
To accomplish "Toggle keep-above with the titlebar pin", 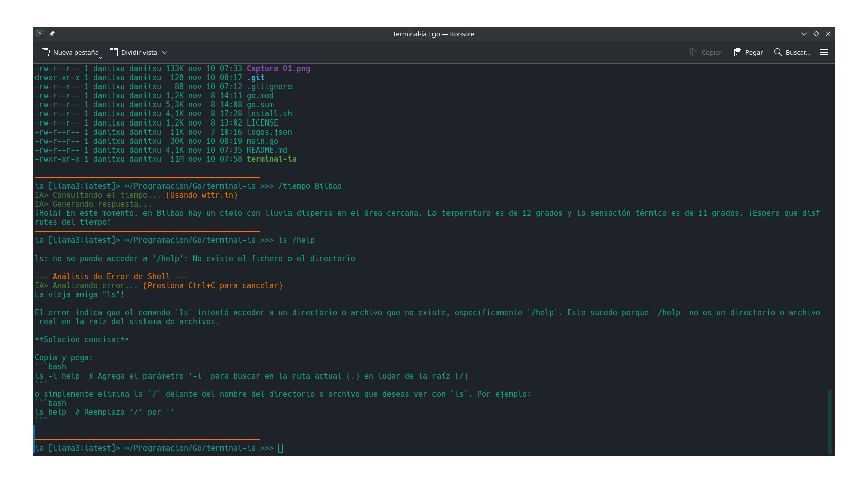I will pyautogui.click(x=52, y=33).
